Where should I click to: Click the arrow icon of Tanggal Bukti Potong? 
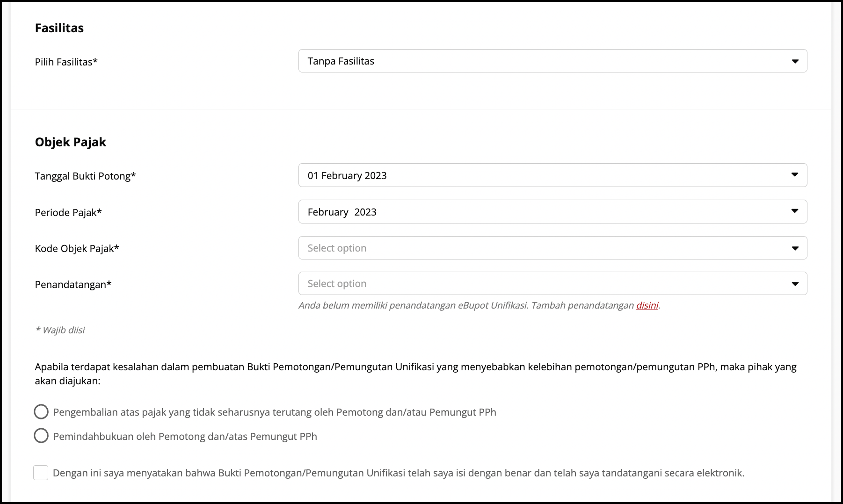[794, 175]
